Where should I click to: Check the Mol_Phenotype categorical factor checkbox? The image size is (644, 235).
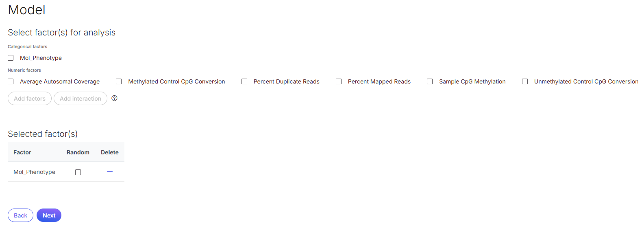11,58
